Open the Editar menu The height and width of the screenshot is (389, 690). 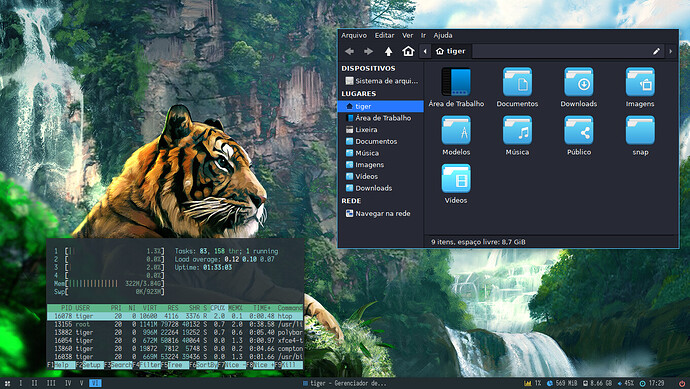pyautogui.click(x=384, y=35)
